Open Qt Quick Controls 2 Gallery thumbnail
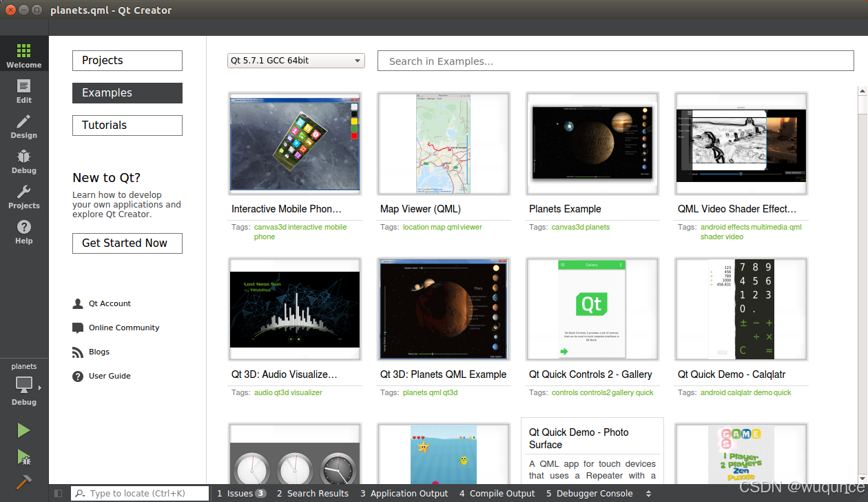 (592, 310)
